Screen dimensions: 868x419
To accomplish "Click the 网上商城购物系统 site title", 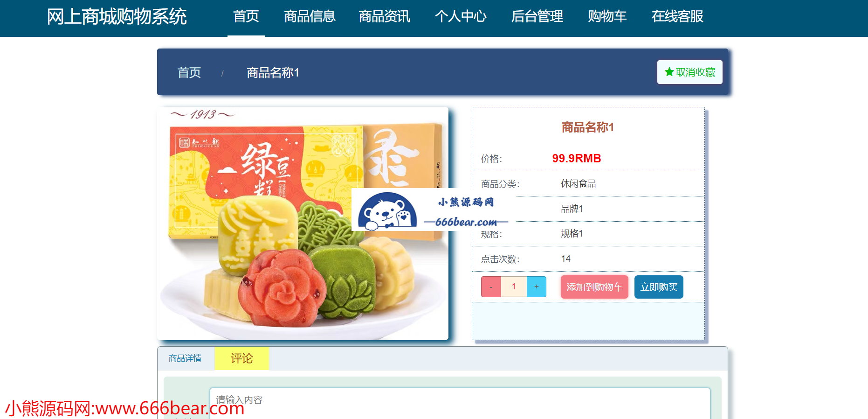I will pyautogui.click(x=117, y=17).
